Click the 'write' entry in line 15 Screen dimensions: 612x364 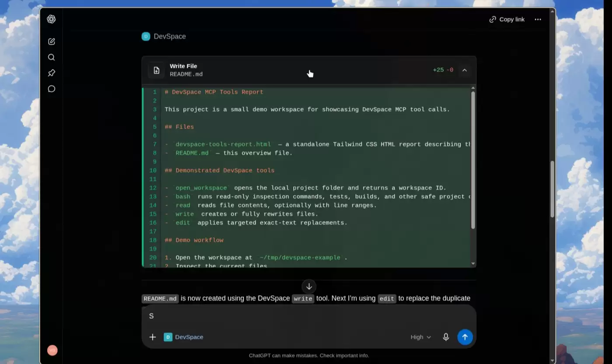(x=184, y=214)
